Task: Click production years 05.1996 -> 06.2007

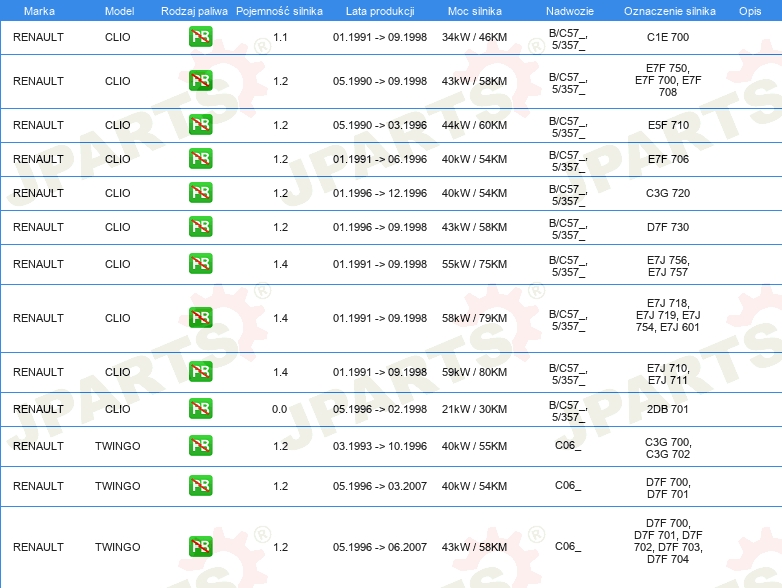Action: 380,547
